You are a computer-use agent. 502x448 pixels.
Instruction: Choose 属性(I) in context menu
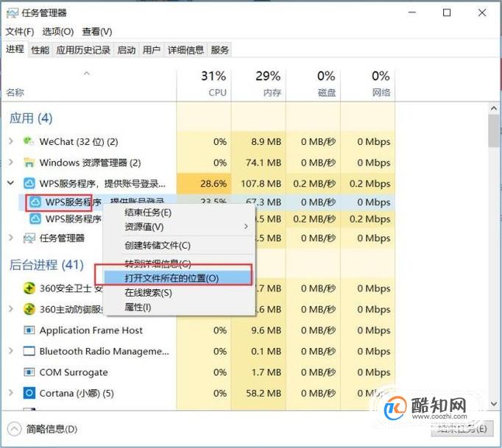pyautogui.click(x=180, y=307)
